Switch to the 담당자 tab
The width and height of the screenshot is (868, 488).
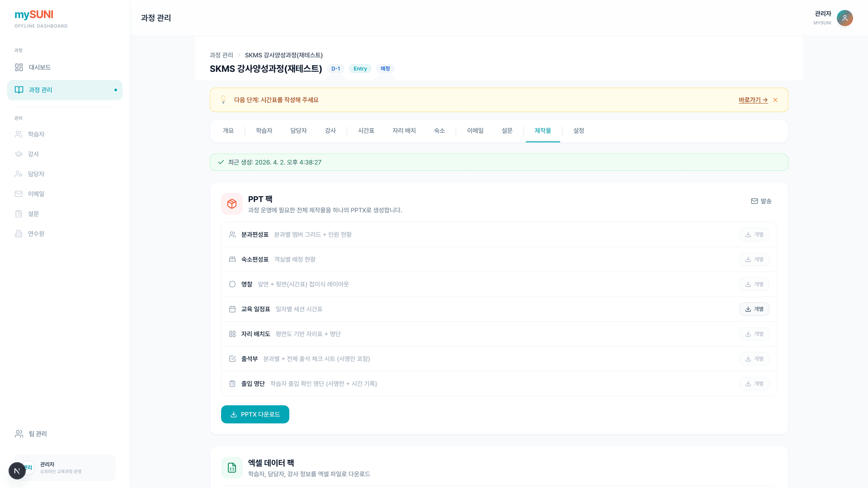tap(298, 131)
